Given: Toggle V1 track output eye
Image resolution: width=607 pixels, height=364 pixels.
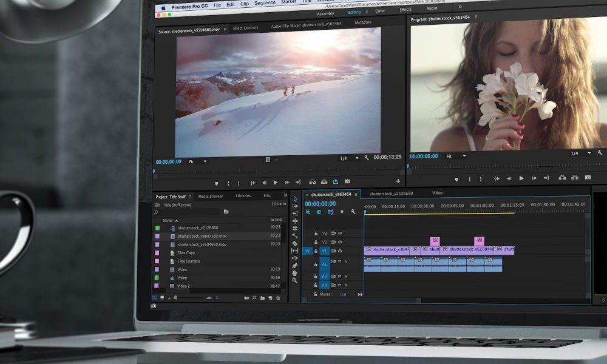Looking at the screenshot, I should tap(340, 251).
